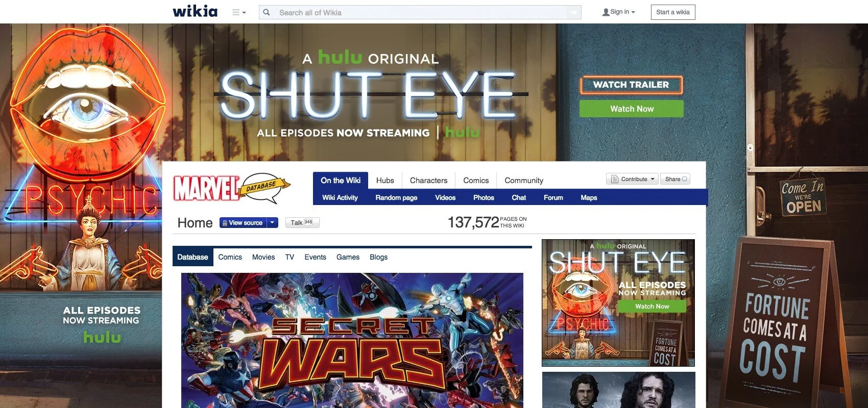Select the Database content tab
Screen dimensions: 868x408
pyautogui.click(x=192, y=257)
